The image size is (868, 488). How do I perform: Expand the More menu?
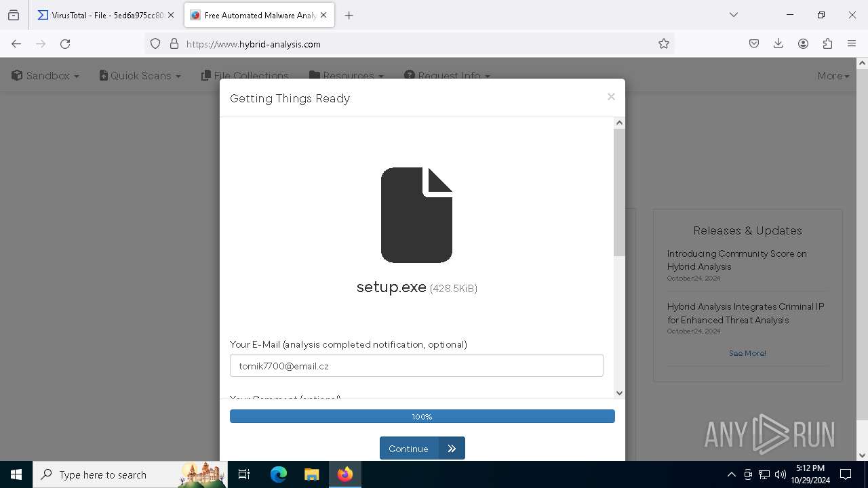[833, 75]
